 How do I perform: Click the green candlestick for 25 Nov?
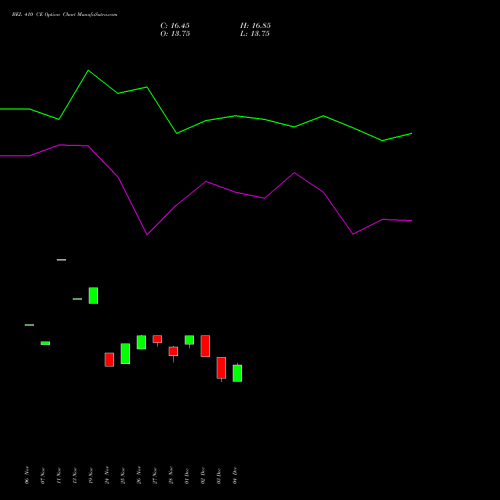tap(125, 353)
